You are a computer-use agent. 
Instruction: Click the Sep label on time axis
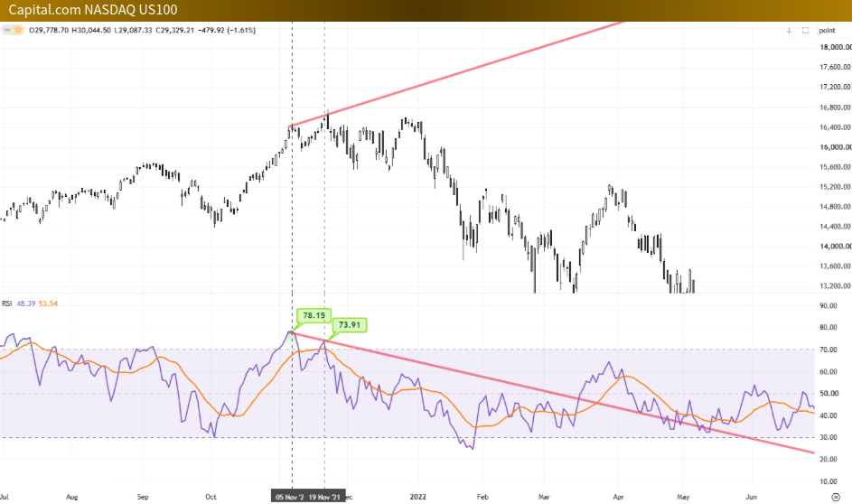click(143, 497)
